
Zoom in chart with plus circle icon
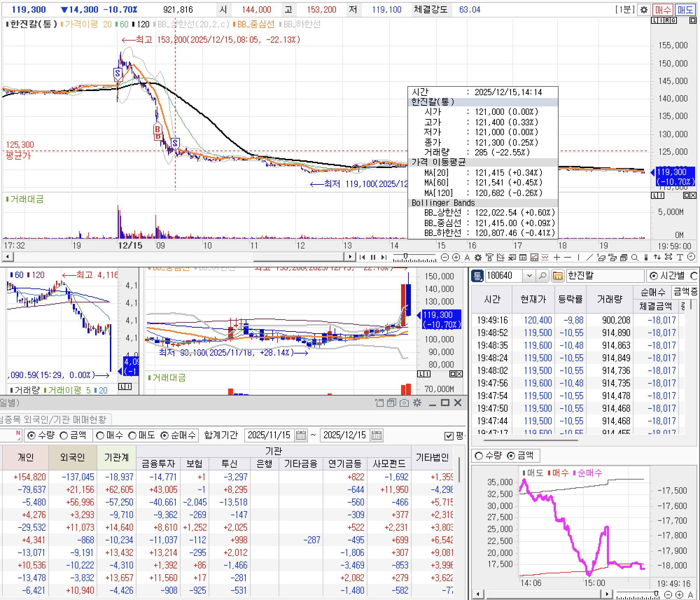[456, 258]
